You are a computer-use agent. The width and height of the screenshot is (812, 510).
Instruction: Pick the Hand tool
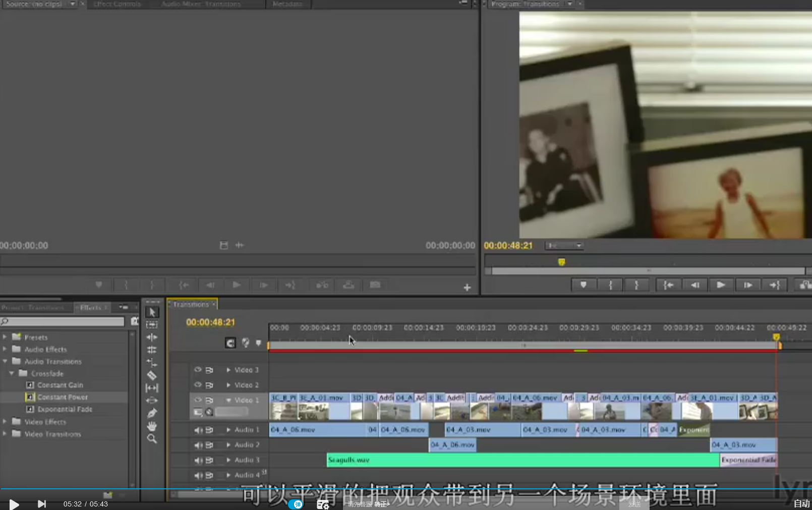pyautogui.click(x=151, y=426)
